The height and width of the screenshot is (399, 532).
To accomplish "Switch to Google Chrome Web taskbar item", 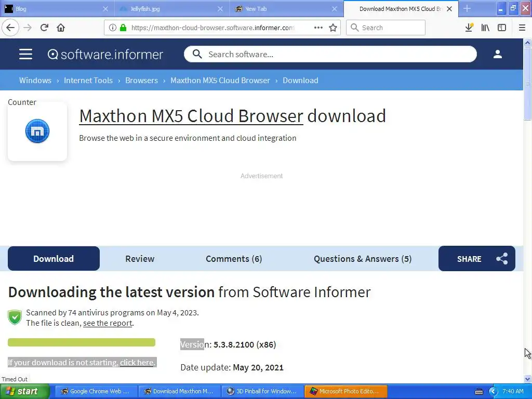I will pyautogui.click(x=96, y=391).
